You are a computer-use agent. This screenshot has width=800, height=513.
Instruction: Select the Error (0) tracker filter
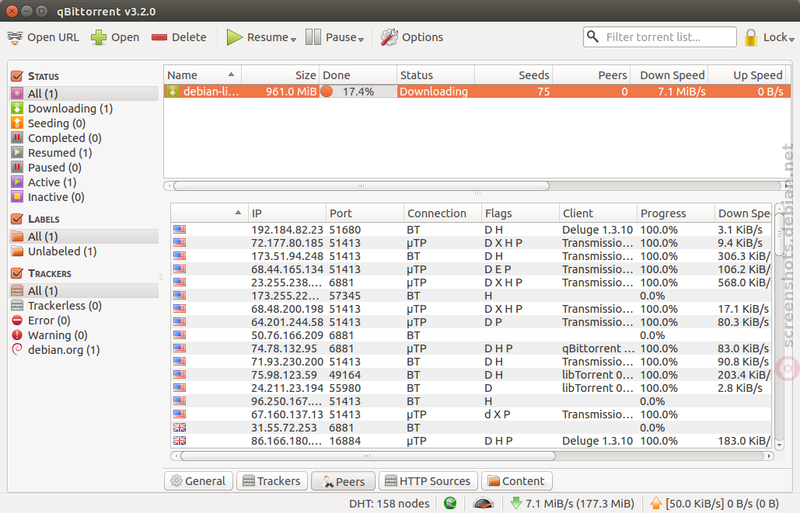(x=48, y=320)
